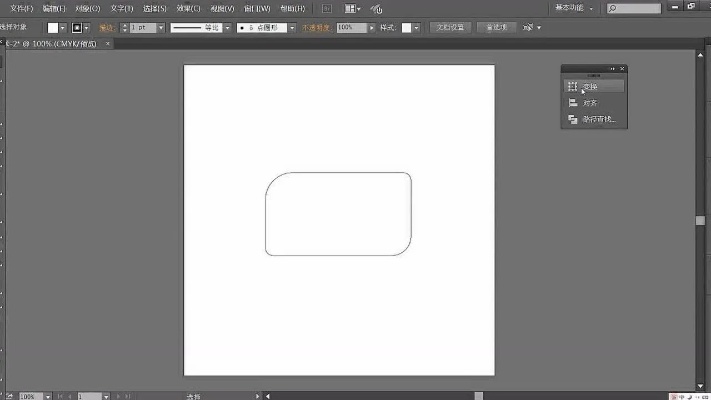Click the horizontal scrollbar left arrow
This screenshot has width=711, height=400.
click(x=268, y=396)
